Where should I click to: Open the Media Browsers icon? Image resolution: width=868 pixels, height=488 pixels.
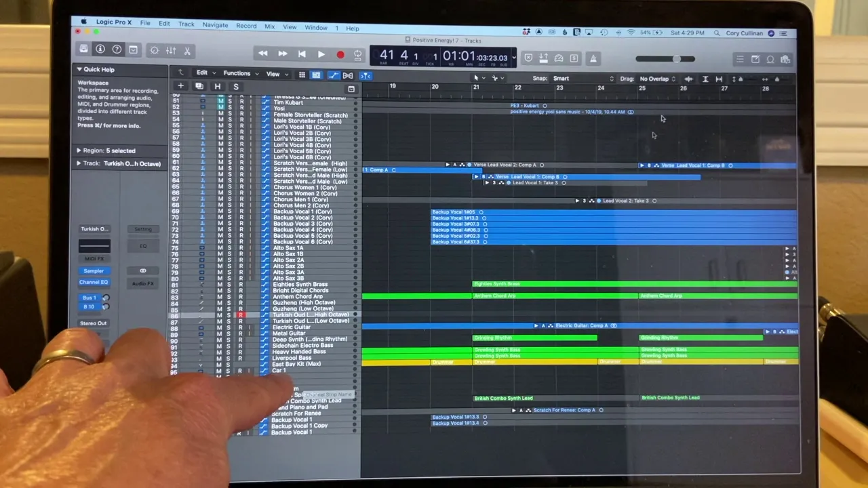[x=785, y=60]
